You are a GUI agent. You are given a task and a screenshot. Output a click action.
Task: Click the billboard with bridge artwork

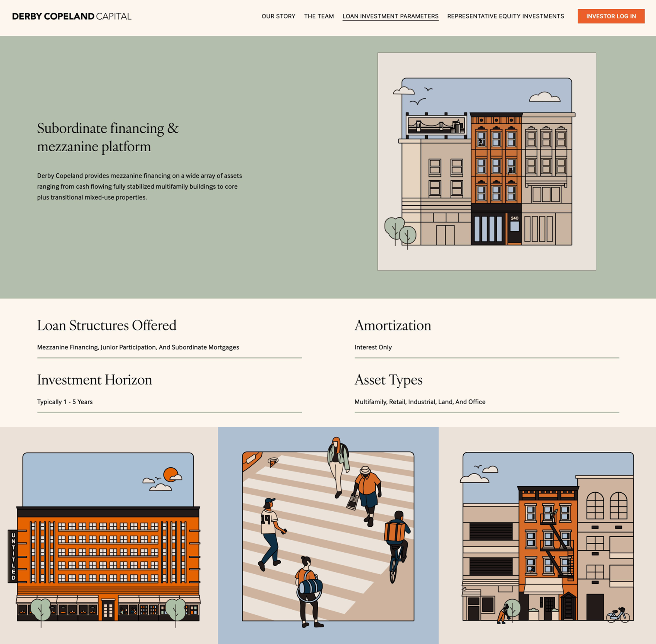(436, 126)
